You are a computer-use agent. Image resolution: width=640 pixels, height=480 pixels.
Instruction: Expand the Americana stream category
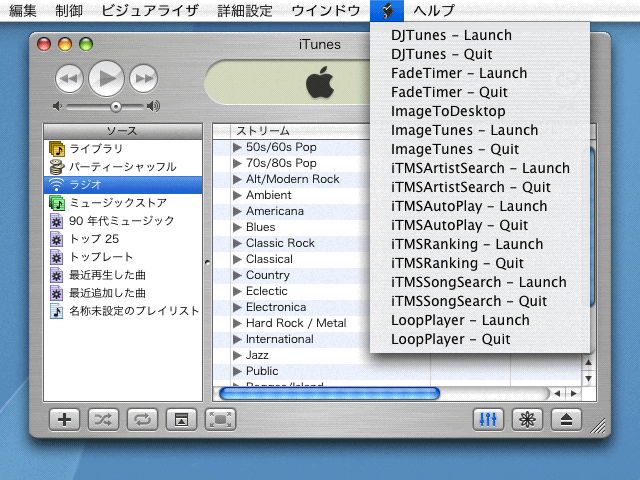[x=237, y=211]
